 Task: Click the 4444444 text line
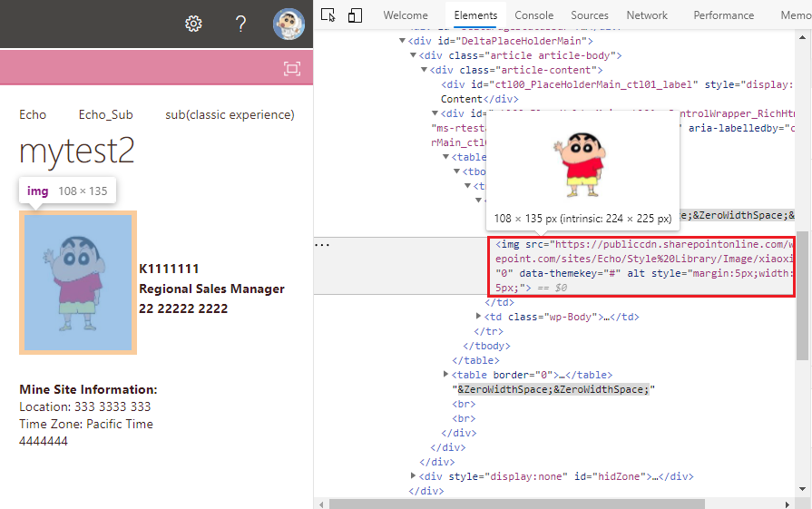coord(44,441)
